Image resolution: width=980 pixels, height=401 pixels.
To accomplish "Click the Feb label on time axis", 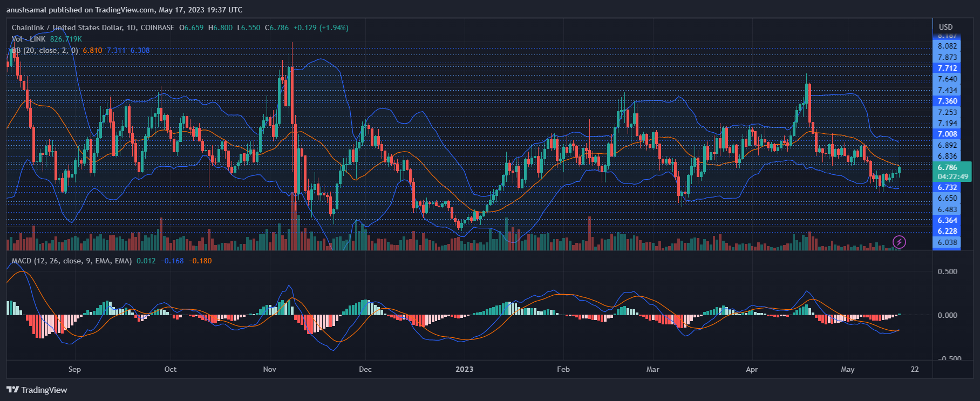I will tap(563, 369).
